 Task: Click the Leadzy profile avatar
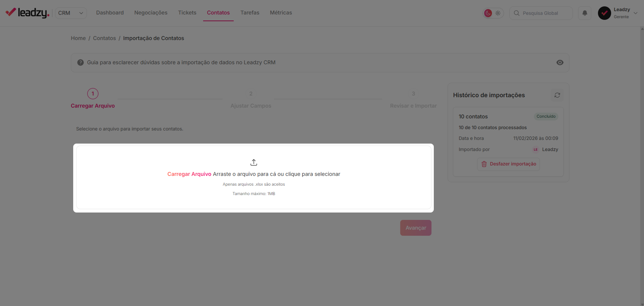click(x=604, y=13)
